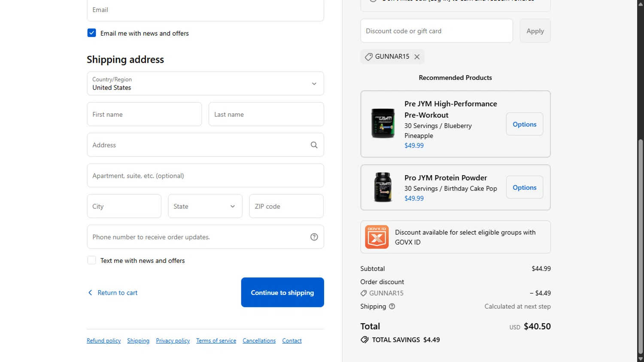Remove the GUNNAR15 discount code tag
The height and width of the screenshot is (362, 644).
tap(417, 57)
